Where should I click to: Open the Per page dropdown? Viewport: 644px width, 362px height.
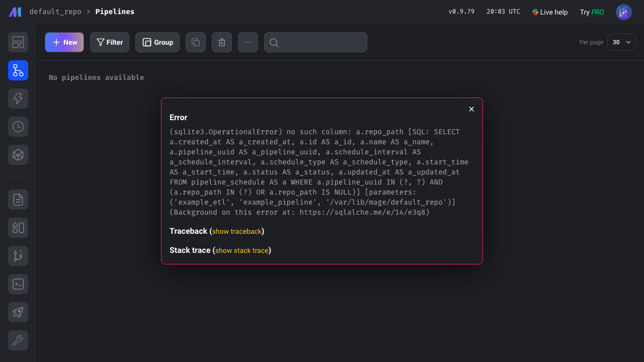click(621, 42)
